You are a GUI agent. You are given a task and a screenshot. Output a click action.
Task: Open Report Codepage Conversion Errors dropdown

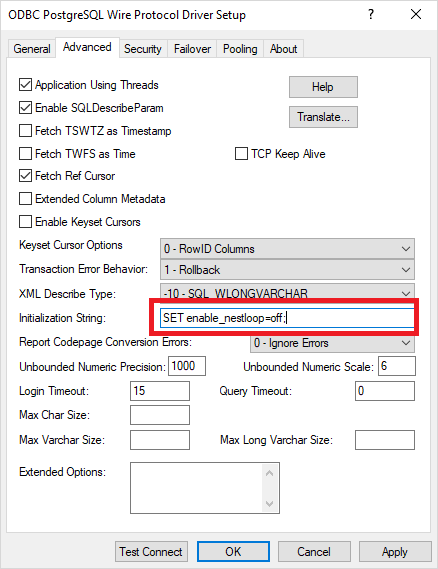pos(332,343)
